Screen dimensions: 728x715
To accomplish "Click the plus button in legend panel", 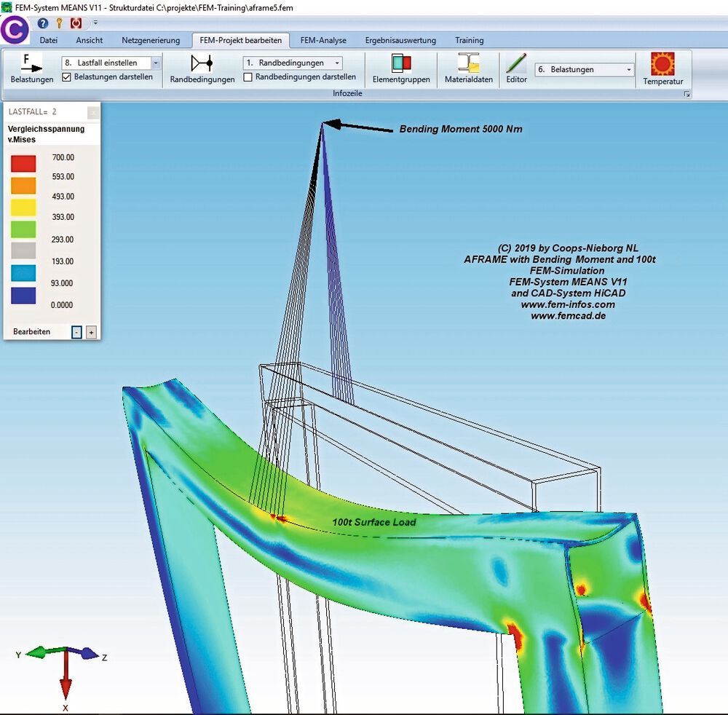I will click(x=91, y=332).
